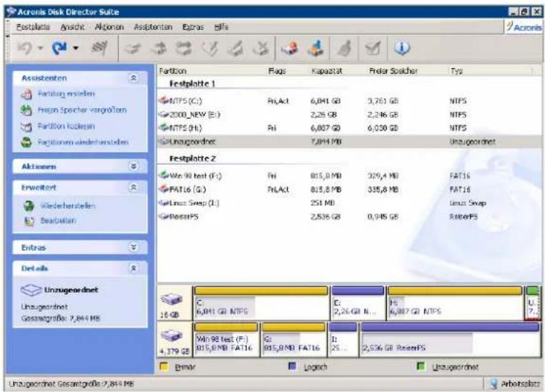The image size is (545, 392).
Task: Open the Festplatte menu
Action: [33, 26]
